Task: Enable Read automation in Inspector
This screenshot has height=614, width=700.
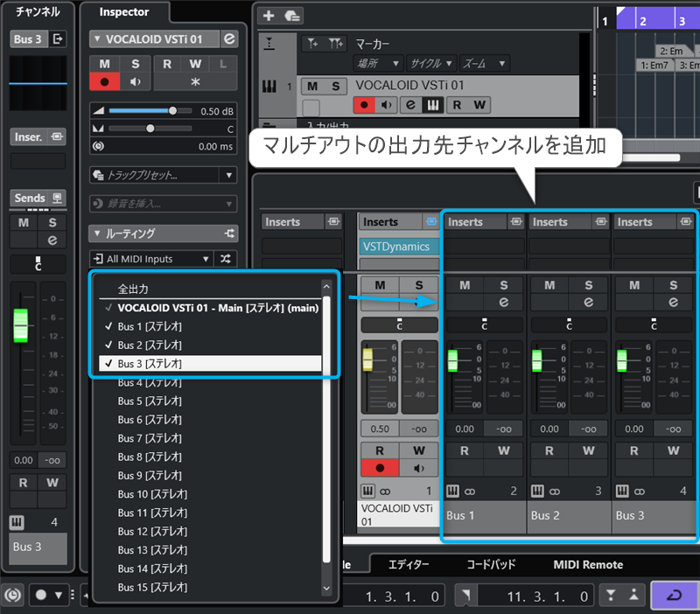Action: pos(167,64)
